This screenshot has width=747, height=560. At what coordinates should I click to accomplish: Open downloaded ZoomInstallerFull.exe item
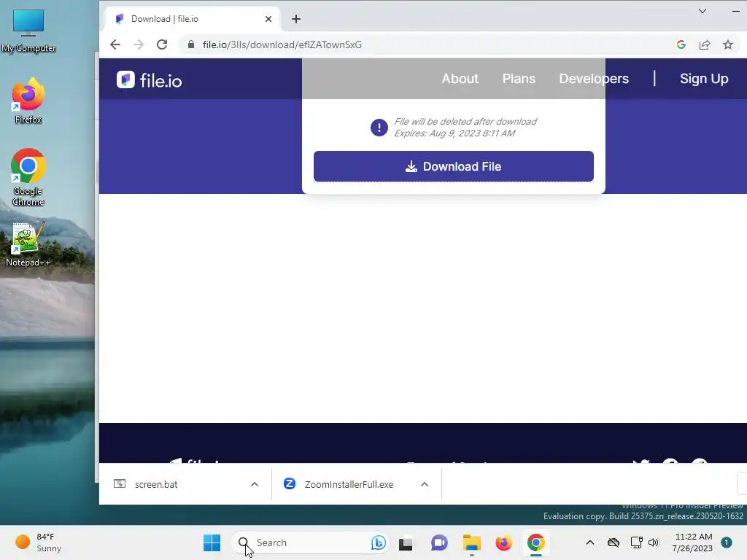[x=349, y=484]
